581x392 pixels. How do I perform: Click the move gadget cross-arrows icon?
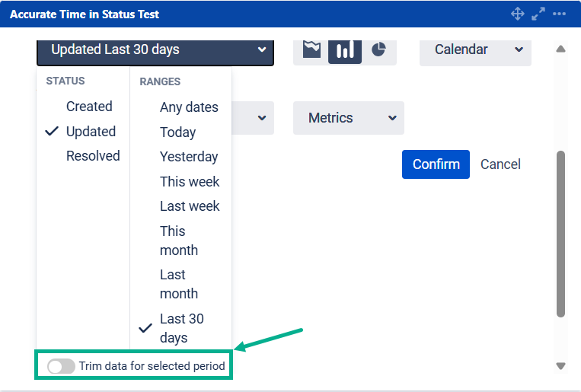point(517,14)
